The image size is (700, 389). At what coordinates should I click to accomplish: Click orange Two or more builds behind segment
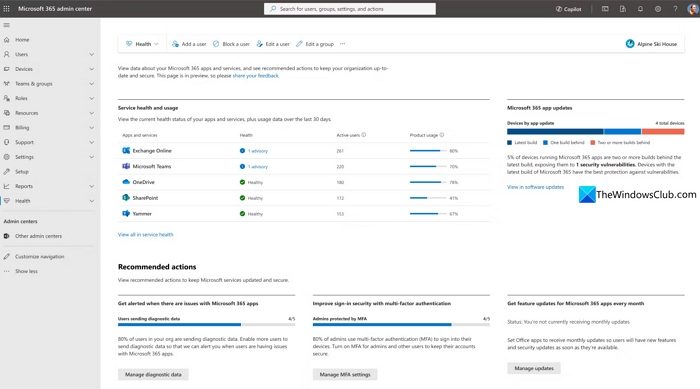[663, 131]
